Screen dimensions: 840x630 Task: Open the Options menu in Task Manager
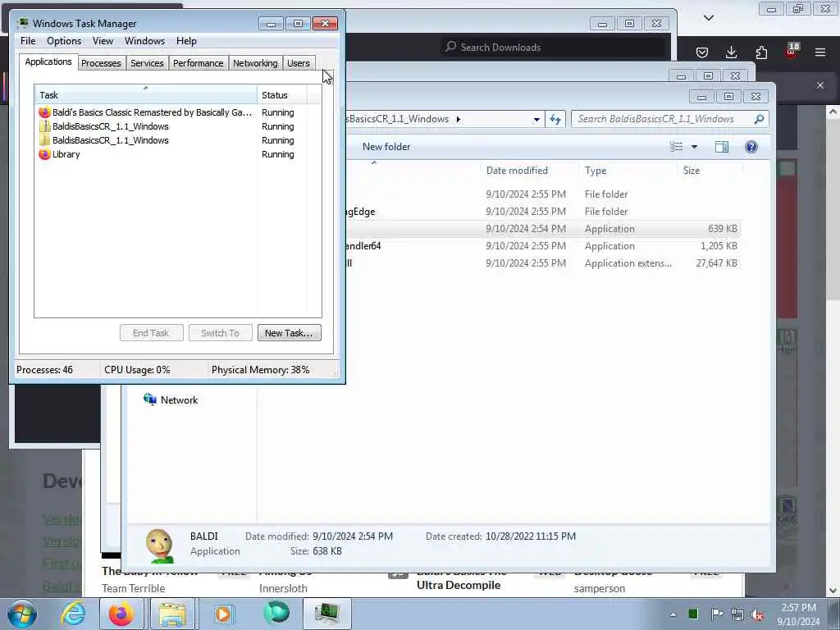64,41
